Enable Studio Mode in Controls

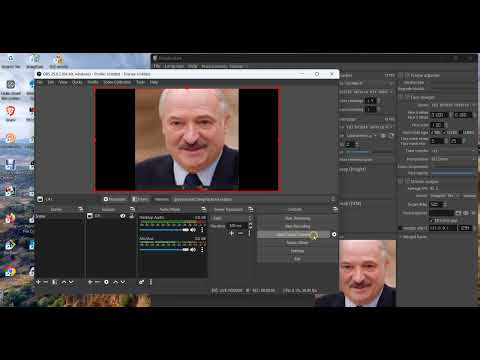(297, 243)
